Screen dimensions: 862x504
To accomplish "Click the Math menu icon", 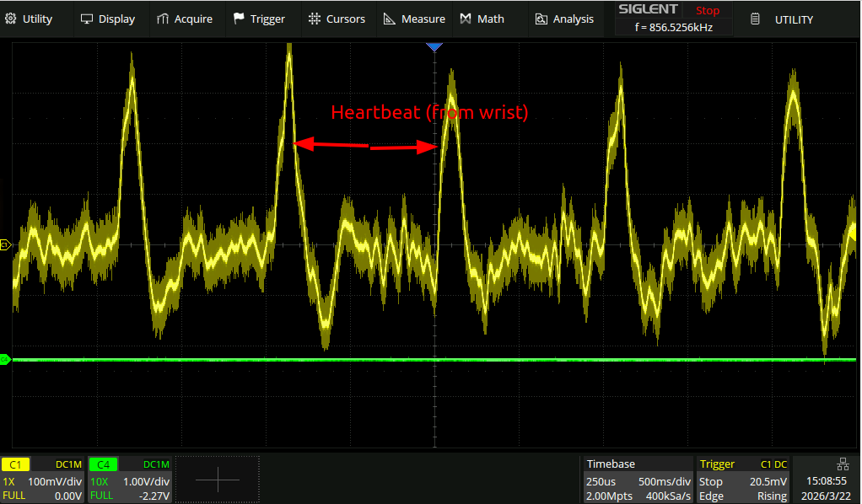I will pyautogui.click(x=467, y=19).
